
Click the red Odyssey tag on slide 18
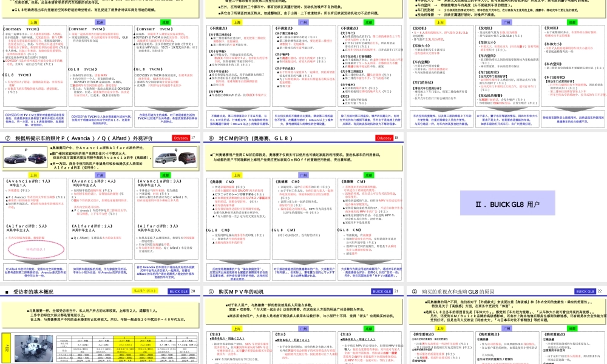click(x=384, y=138)
